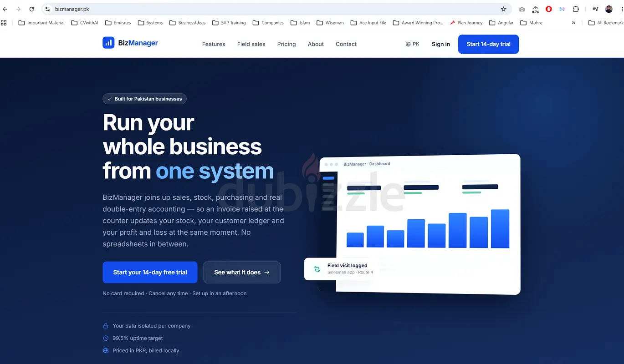Viewport: 624px width, 364px height.
Task: Click the Built for Pakistan businesses badge
Action: click(144, 99)
